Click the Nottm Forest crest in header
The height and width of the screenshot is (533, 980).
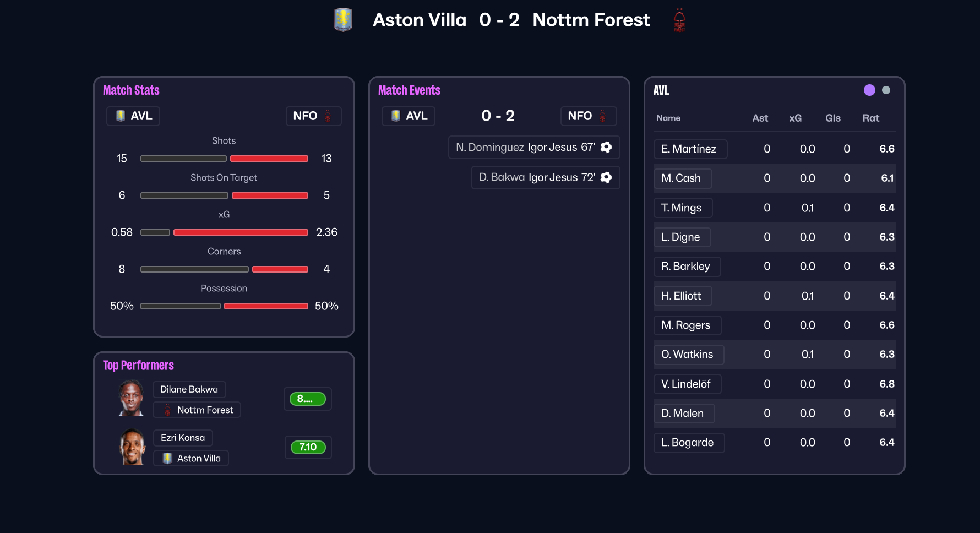click(679, 20)
